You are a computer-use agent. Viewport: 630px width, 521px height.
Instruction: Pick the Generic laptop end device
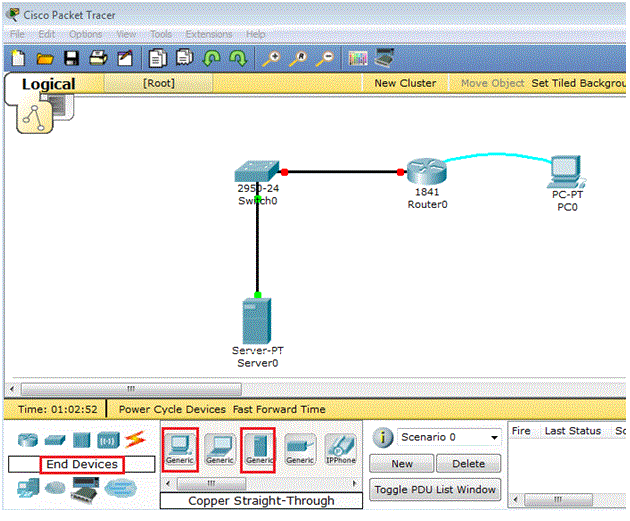(x=220, y=449)
